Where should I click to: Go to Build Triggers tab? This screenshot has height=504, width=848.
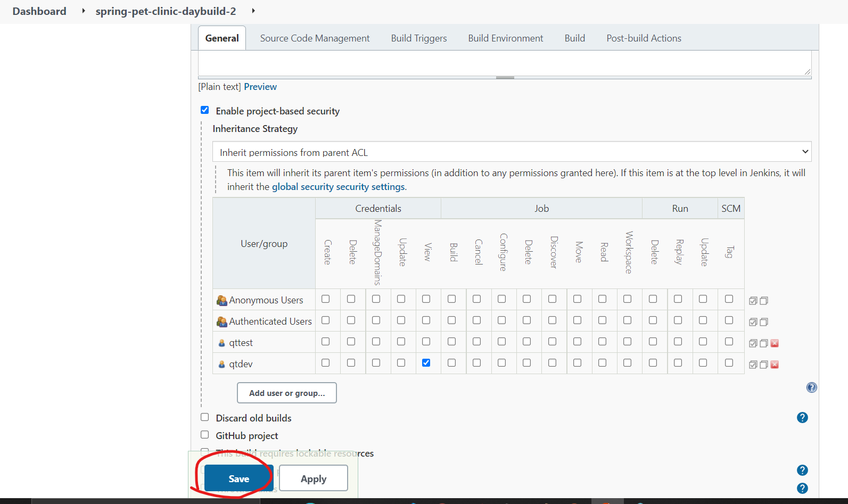(419, 38)
